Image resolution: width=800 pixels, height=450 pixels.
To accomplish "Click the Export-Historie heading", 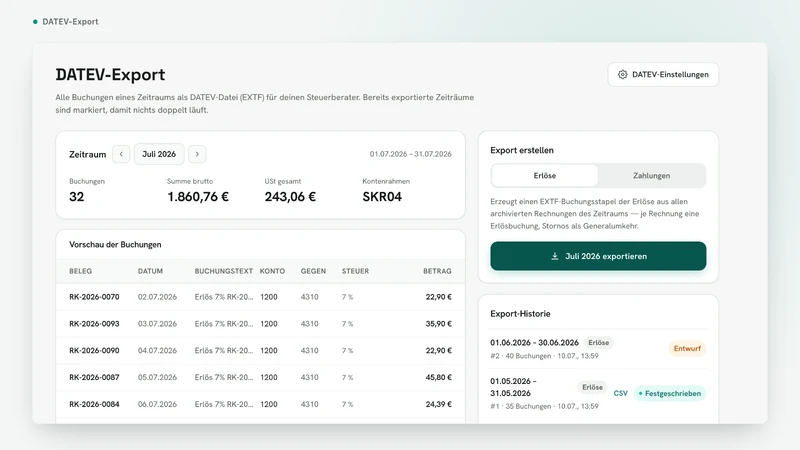I will click(x=520, y=314).
